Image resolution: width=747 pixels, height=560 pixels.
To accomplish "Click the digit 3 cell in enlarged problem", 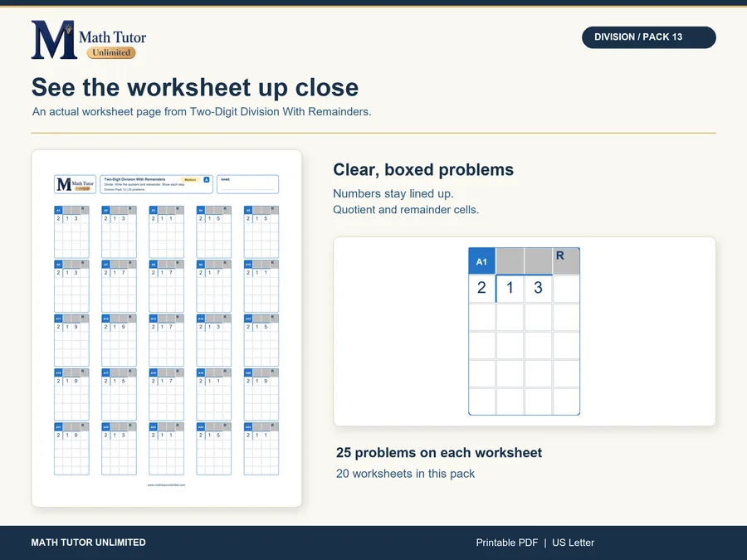I will pos(538,288).
